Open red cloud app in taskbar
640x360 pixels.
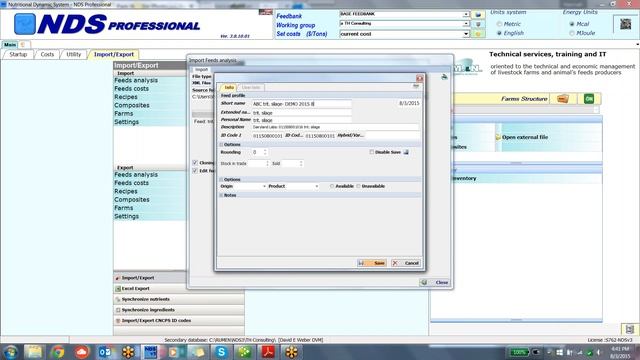pyautogui.click(x=81, y=352)
